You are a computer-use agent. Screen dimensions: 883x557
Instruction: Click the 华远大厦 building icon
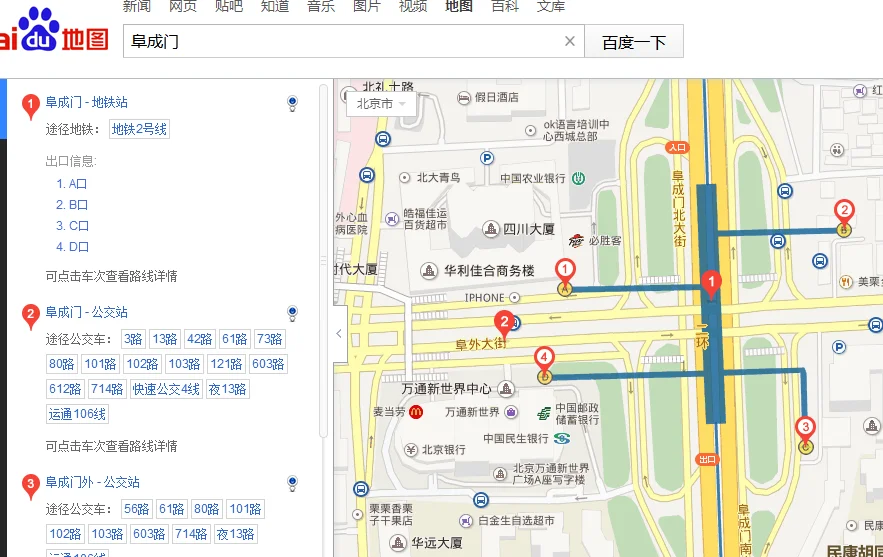click(x=398, y=543)
